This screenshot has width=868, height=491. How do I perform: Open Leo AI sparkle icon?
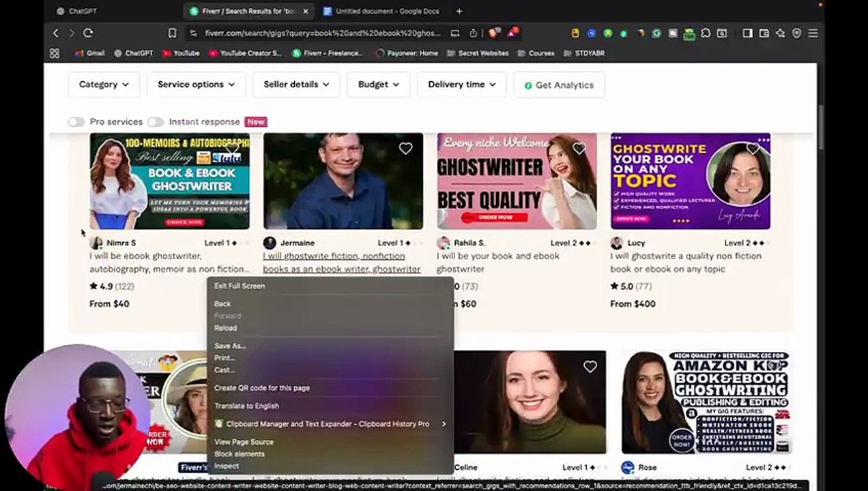pos(780,33)
